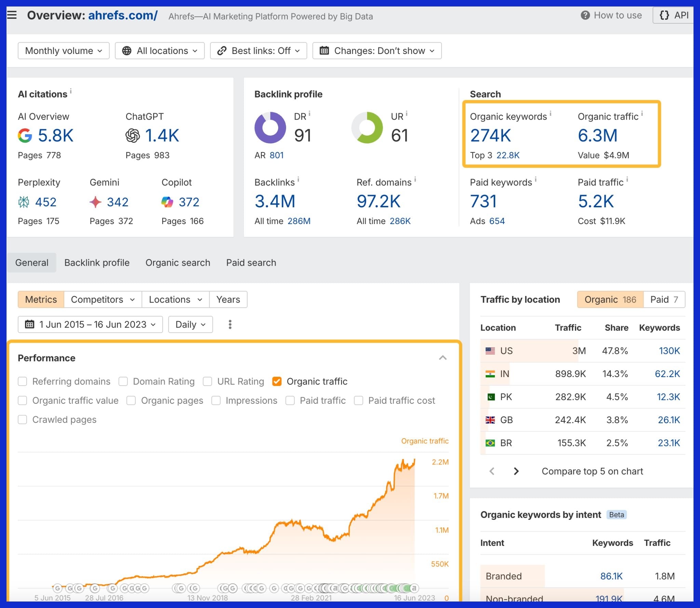Click the Copilot logo icon
The width and height of the screenshot is (700, 608).
pyautogui.click(x=167, y=202)
